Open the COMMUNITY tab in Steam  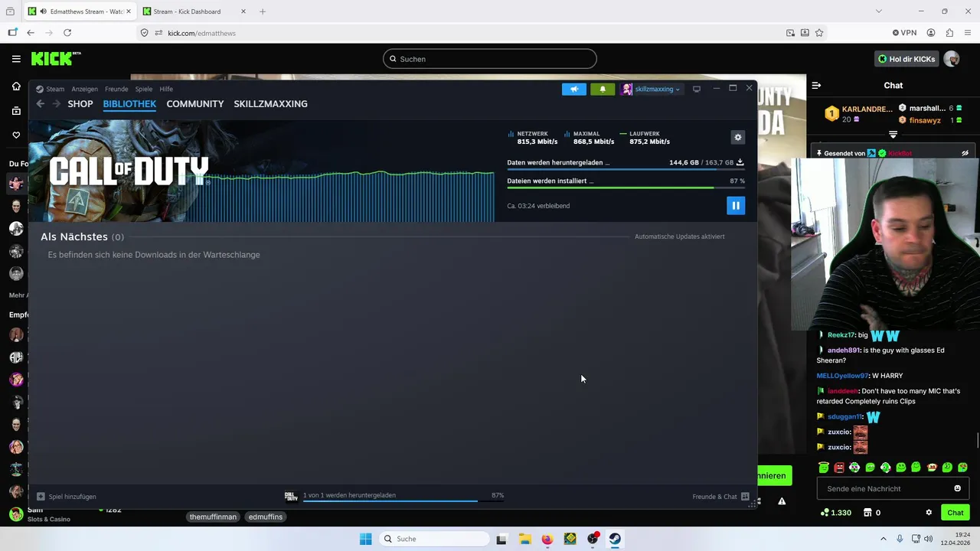click(x=194, y=104)
